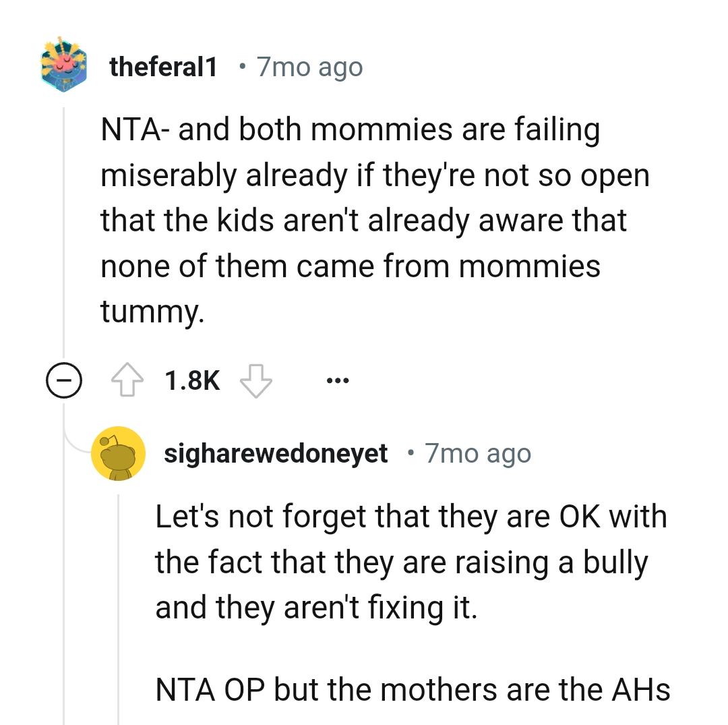The image size is (728, 725).
Task: Toggle collapse state of the parent comment
Action: (64, 380)
